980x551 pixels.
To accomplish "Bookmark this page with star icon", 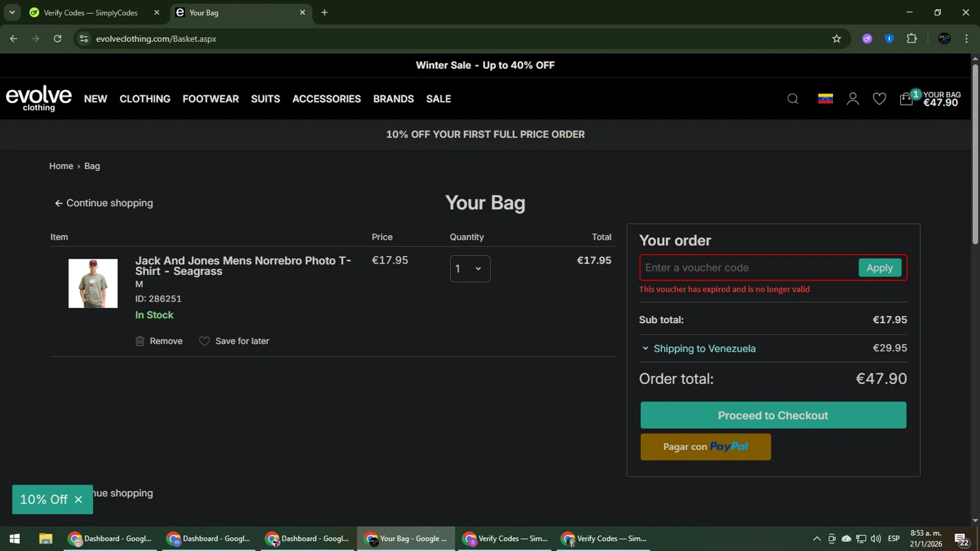I will (x=836, y=39).
